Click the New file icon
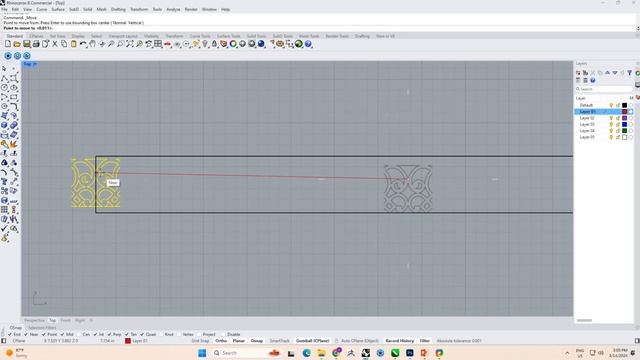 pos(8,44)
